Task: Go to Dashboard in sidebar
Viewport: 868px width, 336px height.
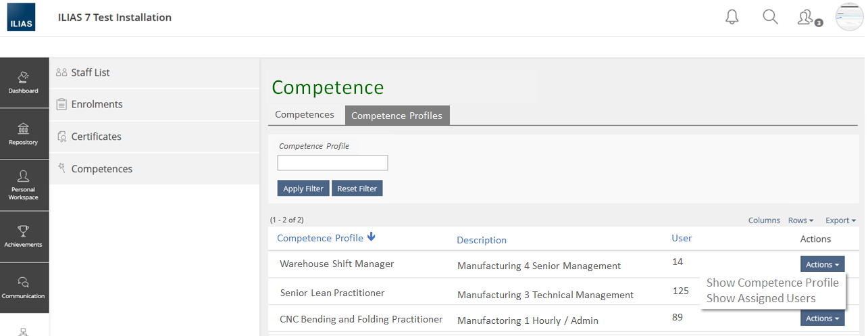Action: click(24, 82)
